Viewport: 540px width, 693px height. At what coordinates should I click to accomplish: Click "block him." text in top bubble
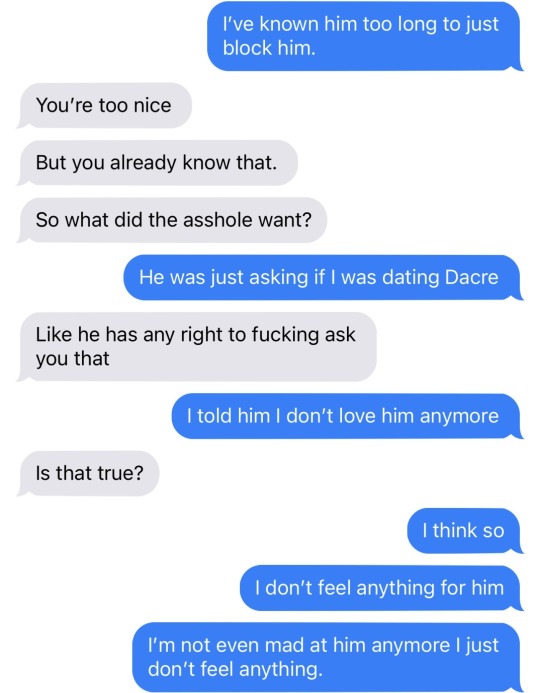pos(269,48)
